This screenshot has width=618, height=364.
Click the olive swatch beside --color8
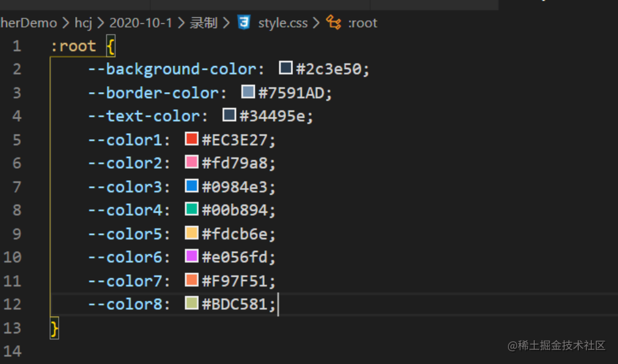tap(192, 304)
